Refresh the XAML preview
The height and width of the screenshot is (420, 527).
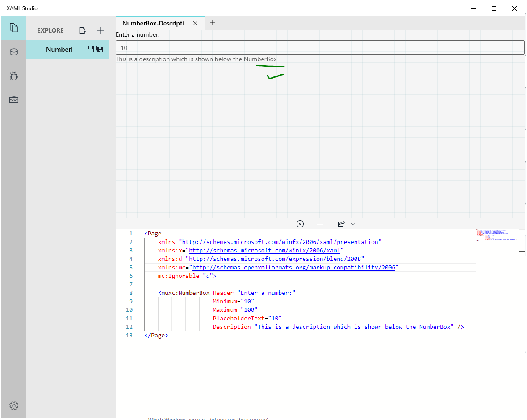pyautogui.click(x=300, y=223)
